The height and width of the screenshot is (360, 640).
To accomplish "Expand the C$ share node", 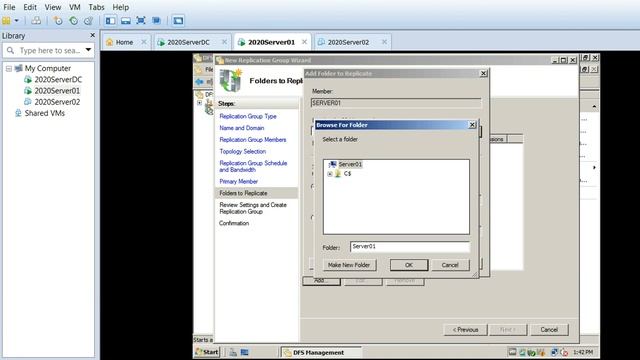I will click(330, 174).
